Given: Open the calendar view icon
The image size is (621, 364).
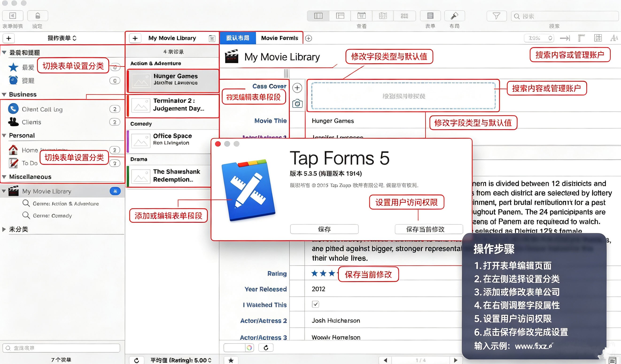Looking at the screenshot, I should (x=361, y=16).
